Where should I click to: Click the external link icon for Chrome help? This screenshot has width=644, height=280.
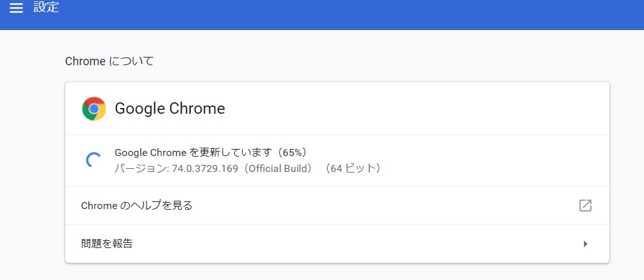585,205
